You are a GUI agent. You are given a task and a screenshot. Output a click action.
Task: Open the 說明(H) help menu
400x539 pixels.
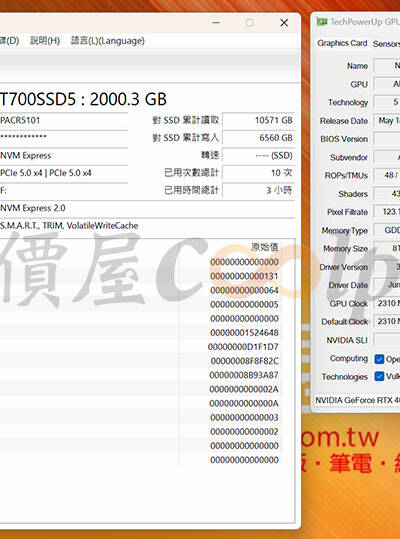click(45, 41)
